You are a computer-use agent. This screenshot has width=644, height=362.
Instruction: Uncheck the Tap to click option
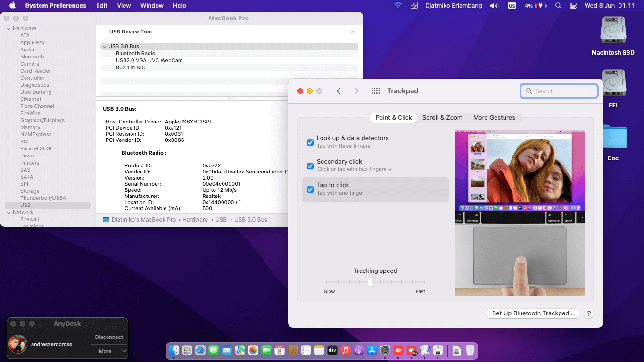tap(310, 189)
